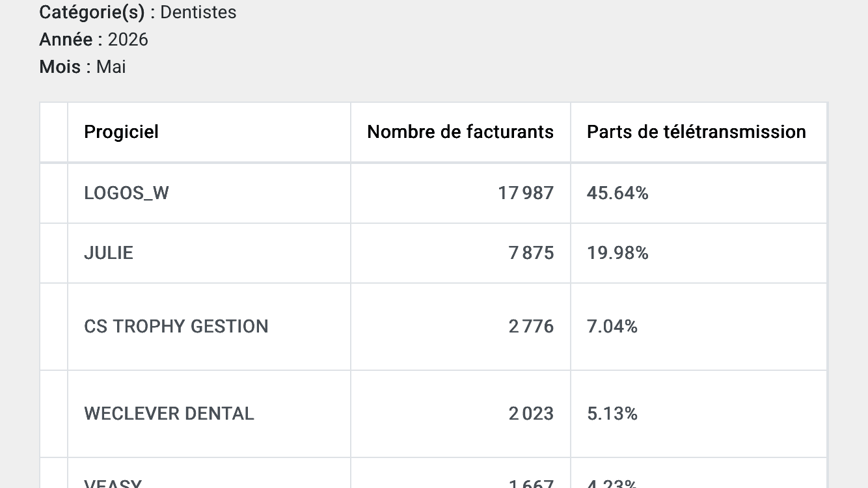Viewport: 868px width, 488px height.
Task: Click the 2 023 facturants value
Action: 531,414
